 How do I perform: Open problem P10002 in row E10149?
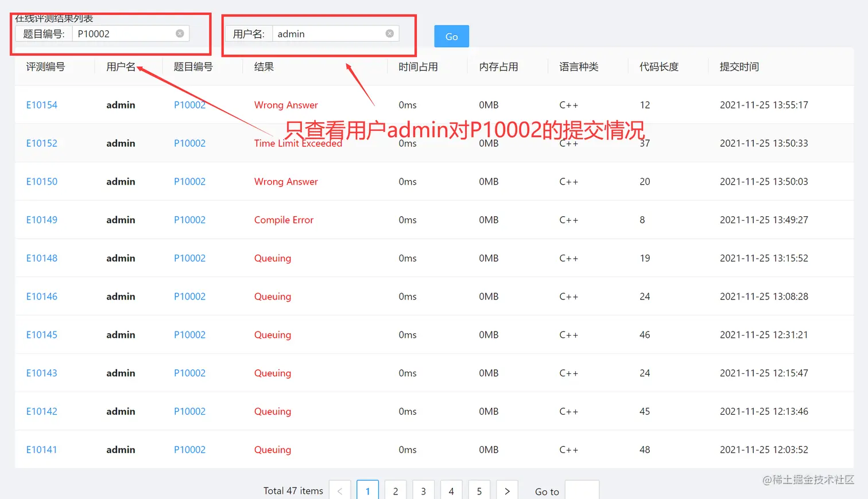[190, 220]
